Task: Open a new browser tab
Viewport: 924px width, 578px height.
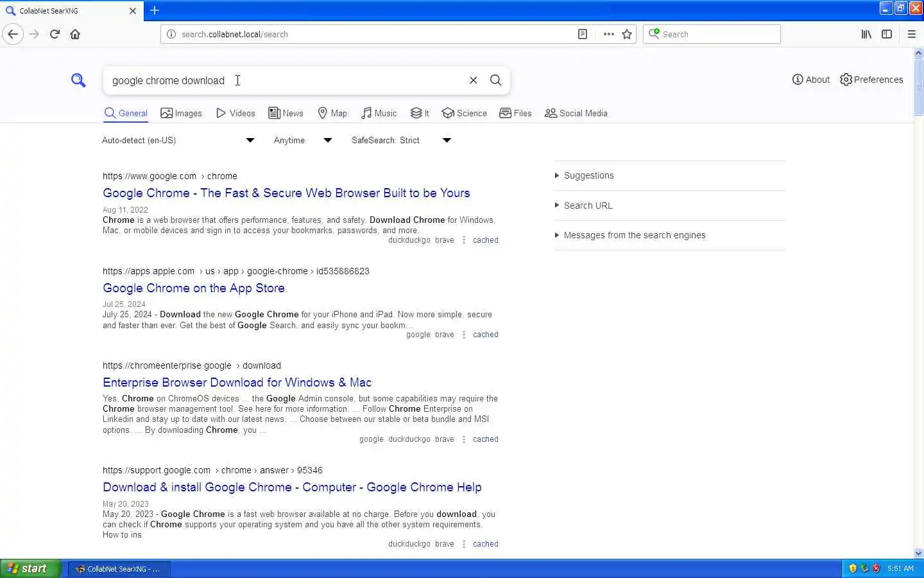Action: (x=155, y=10)
